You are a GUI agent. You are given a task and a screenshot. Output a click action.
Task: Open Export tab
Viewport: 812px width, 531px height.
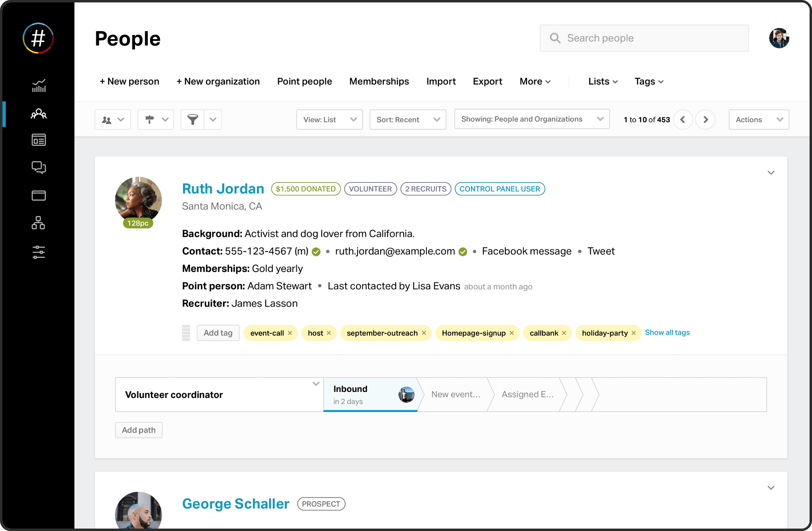(487, 81)
